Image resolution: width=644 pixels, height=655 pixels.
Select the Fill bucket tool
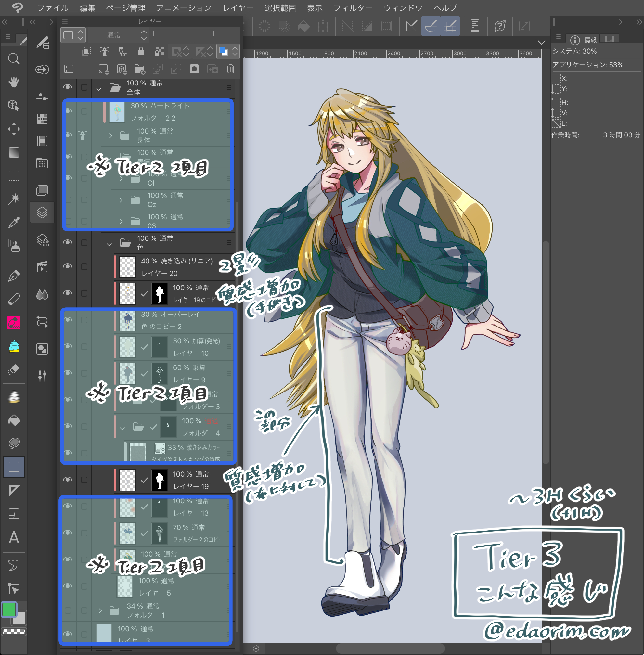14,420
